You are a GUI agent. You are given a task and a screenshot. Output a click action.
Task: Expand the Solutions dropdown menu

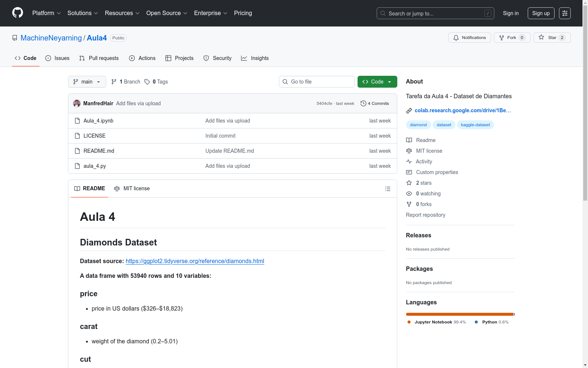pos(83,13)
